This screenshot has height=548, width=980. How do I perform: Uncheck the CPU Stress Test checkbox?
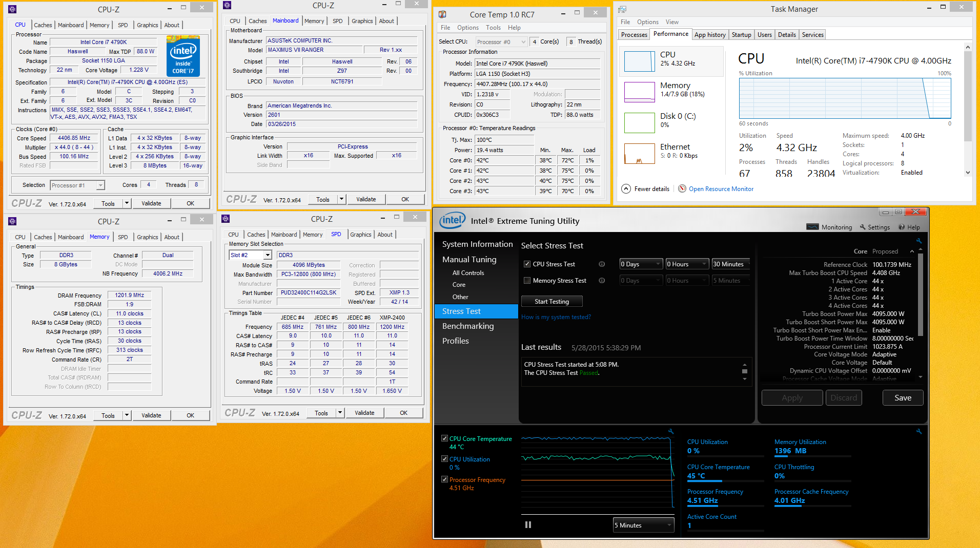click(527, 264)
